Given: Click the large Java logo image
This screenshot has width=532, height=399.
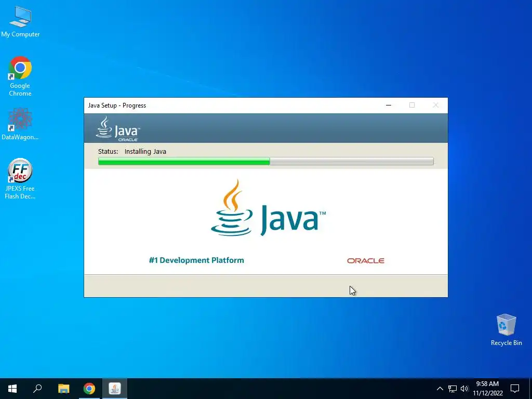Looking at the screenshot, I should pos(268,208).
